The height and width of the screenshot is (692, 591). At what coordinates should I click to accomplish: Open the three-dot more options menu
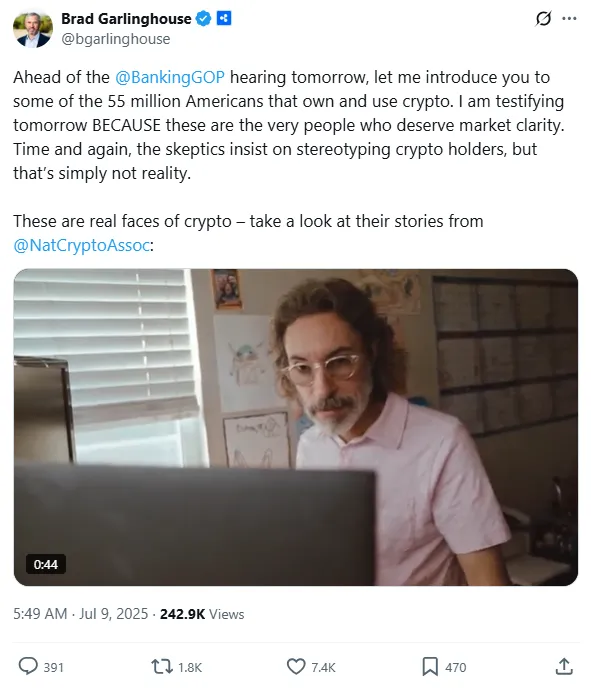(x=569, y=19)
